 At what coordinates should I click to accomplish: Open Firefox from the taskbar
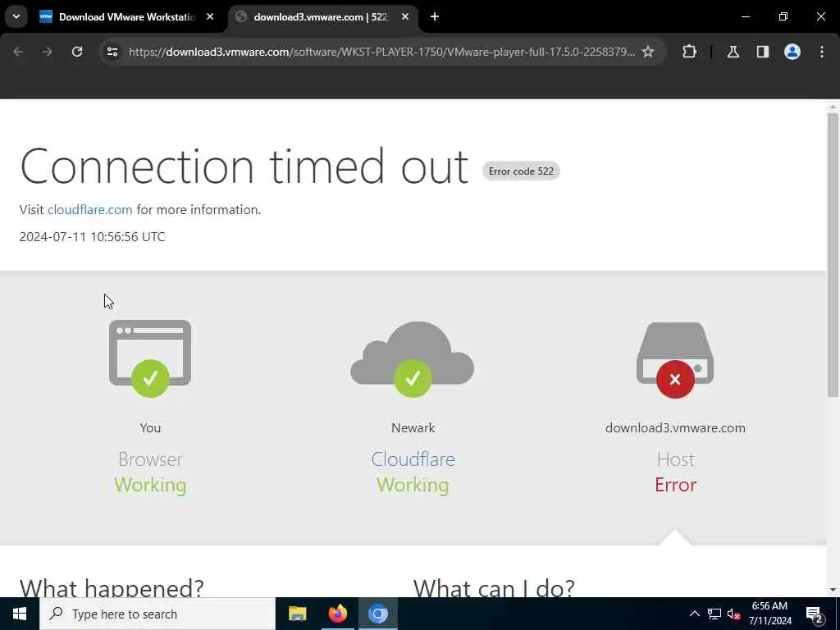pos(337,614)
